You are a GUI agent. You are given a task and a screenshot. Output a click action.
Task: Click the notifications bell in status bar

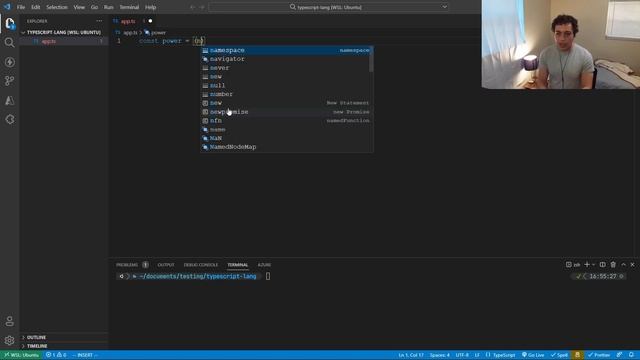click(631, 355)
